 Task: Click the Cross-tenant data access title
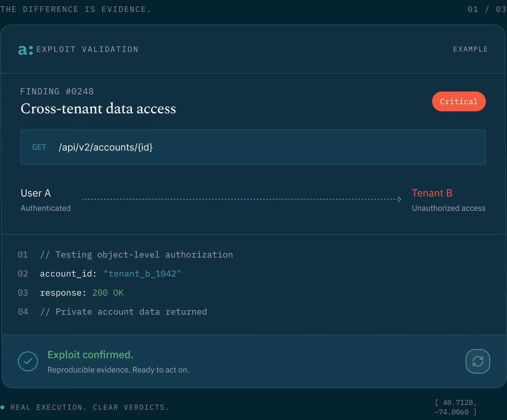point(98,109)
